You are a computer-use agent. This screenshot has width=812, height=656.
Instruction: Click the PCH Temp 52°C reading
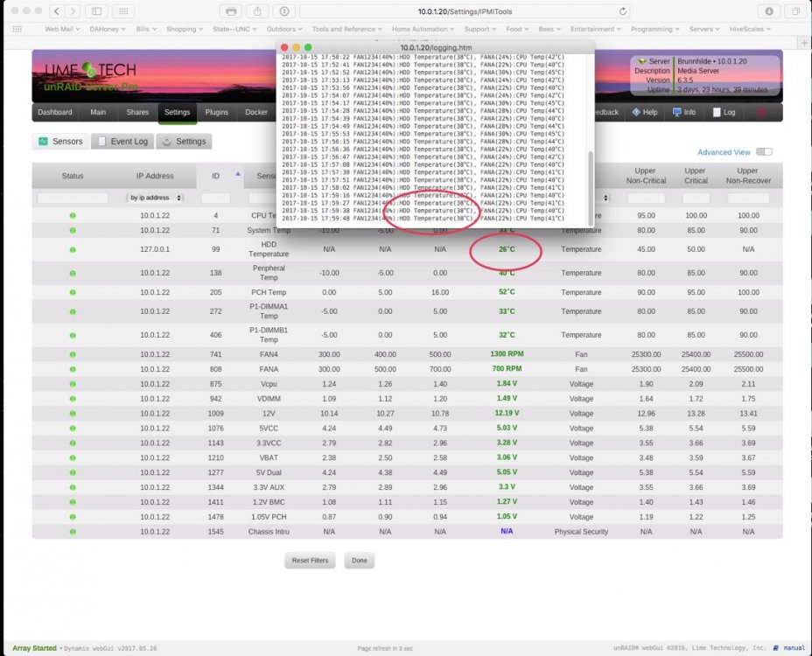pos(507,292)
